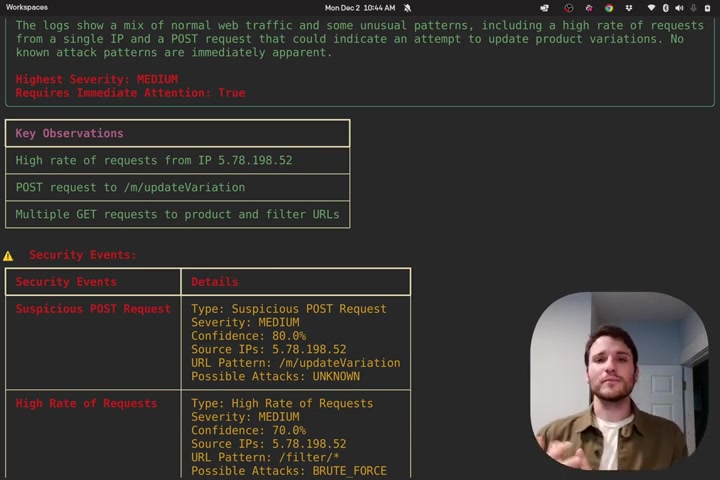
Task: Click the OBS Studio tray icon
Action: pyautogui.click(x=568, y=8)
